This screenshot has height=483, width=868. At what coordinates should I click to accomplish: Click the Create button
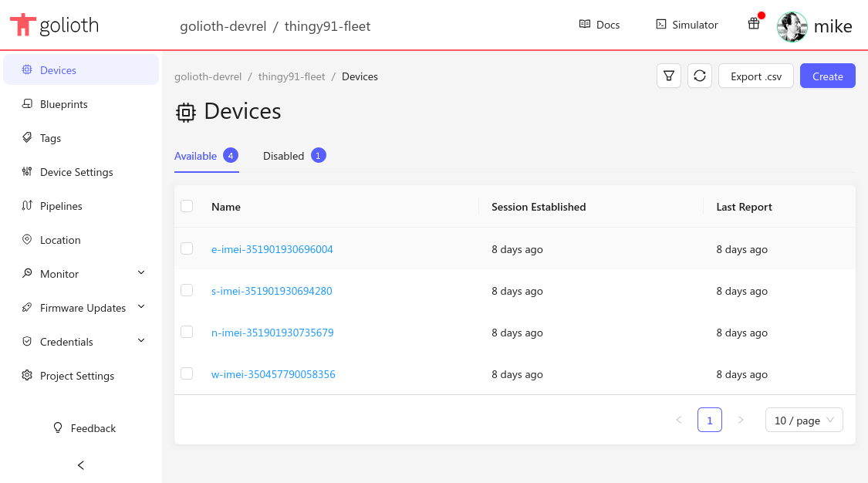(x=827, y=76)
